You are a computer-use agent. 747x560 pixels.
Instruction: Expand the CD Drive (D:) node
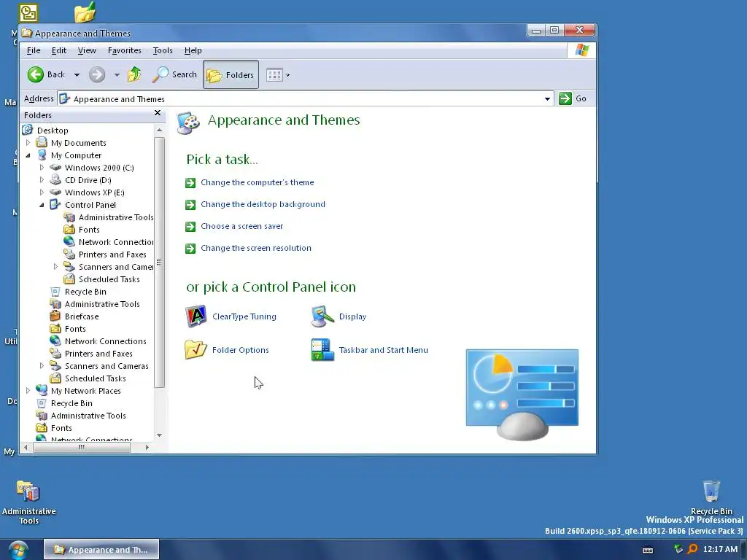coord(42,180)
